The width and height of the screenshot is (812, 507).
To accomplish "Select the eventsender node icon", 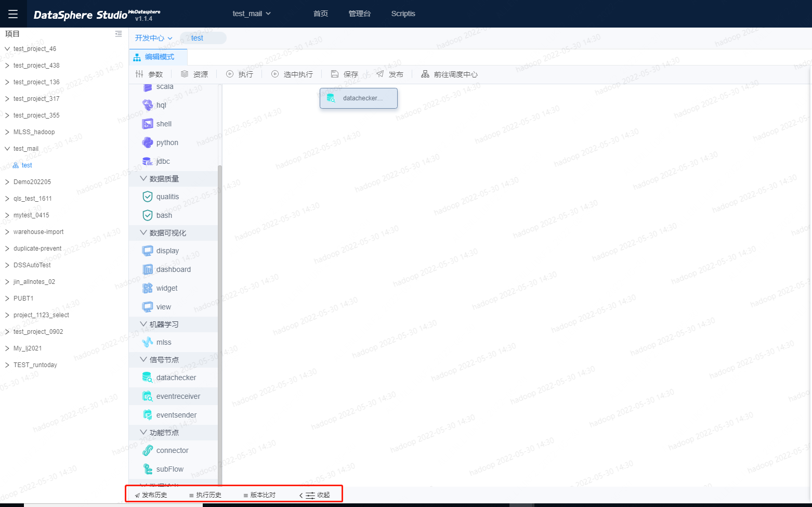I will [x=176, y=414].
